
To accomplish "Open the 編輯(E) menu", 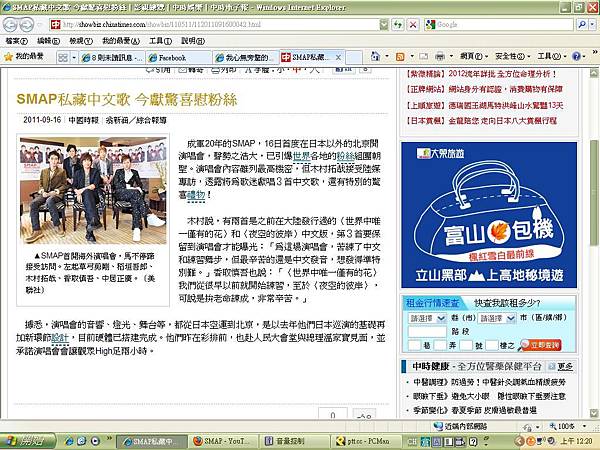I will 49,41.
